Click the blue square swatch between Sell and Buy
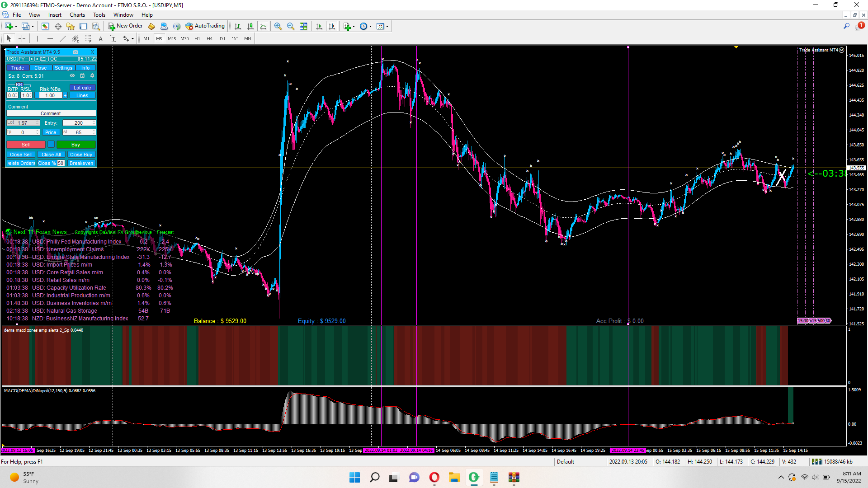The image size is (868, 488). point(51,145)
